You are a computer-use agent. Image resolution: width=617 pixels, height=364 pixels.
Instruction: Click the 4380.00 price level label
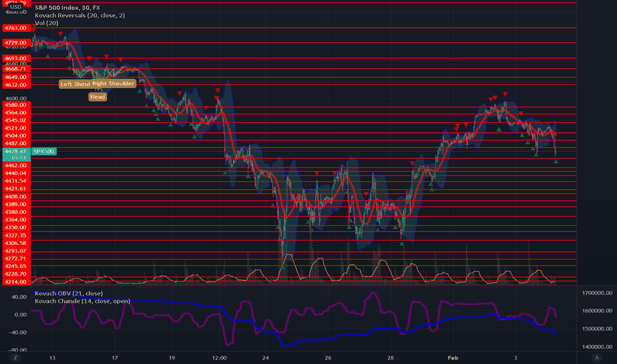click(x=16, y=212)
